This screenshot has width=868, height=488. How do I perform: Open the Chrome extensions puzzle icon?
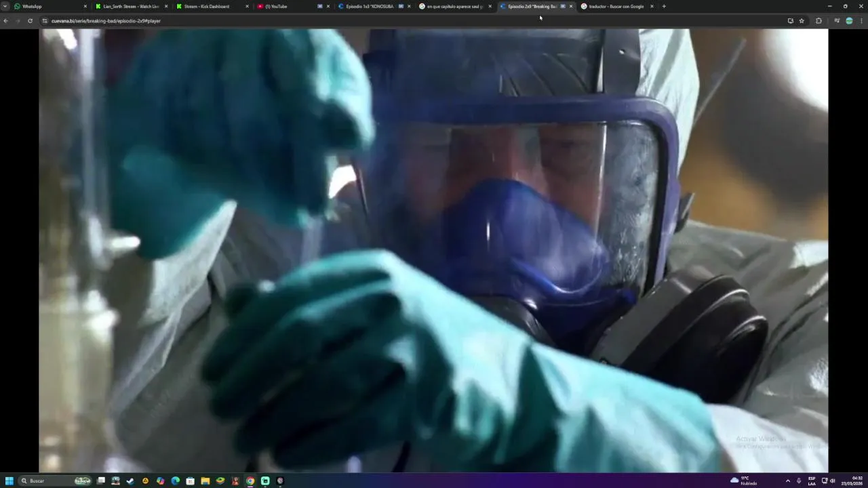818,21
